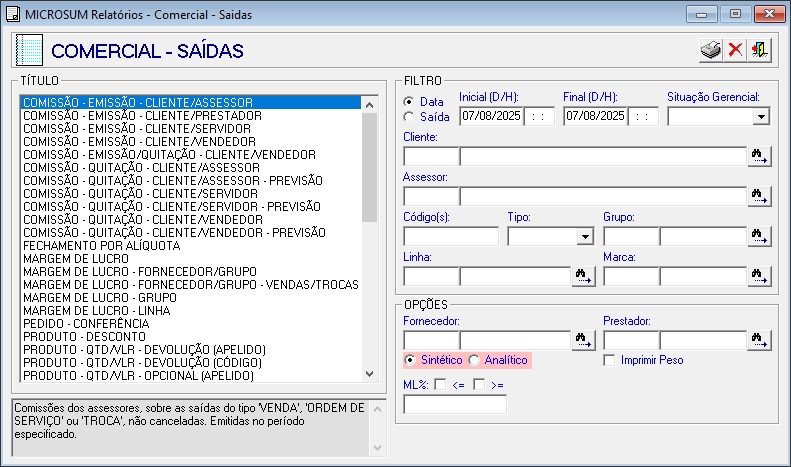This screenshot has height=467, width=791.
Task: Click the Fornecedor code field
Action: click(x=431, y=340)
